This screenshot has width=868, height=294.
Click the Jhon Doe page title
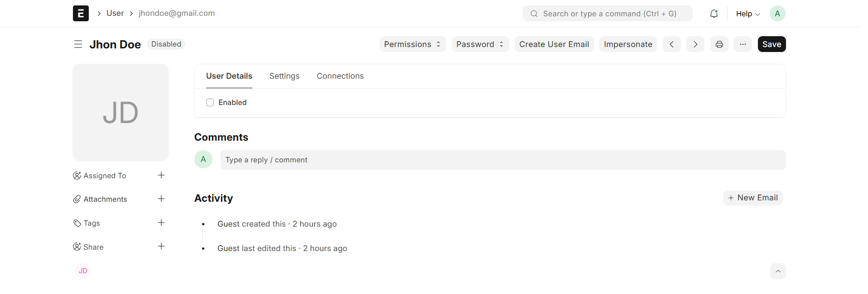115,44
